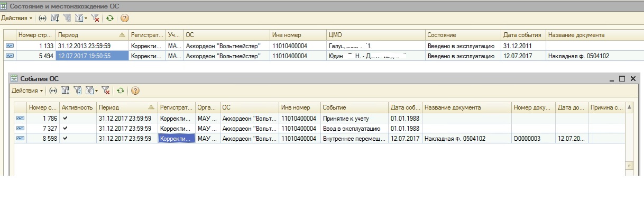
Task: Click filter by current value in События ОС
Action: click(x=78, y=91)
